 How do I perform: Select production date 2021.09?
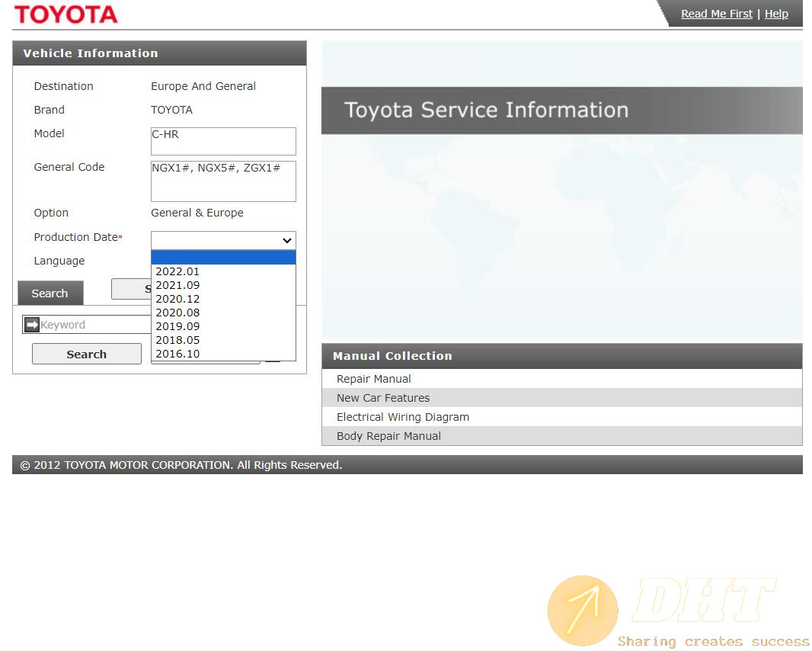coord(223,285)
